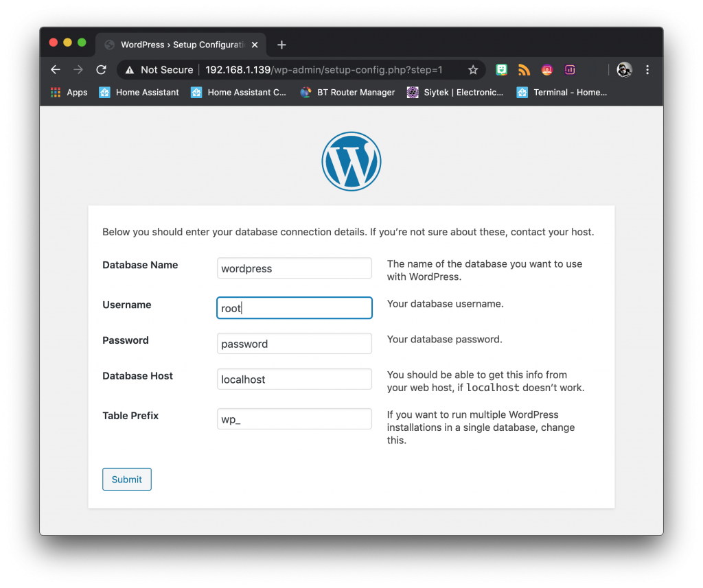Viewport: 703px width, 588px height.
Task: Reload the page with the refresh icon
Action: click(102, 70)
